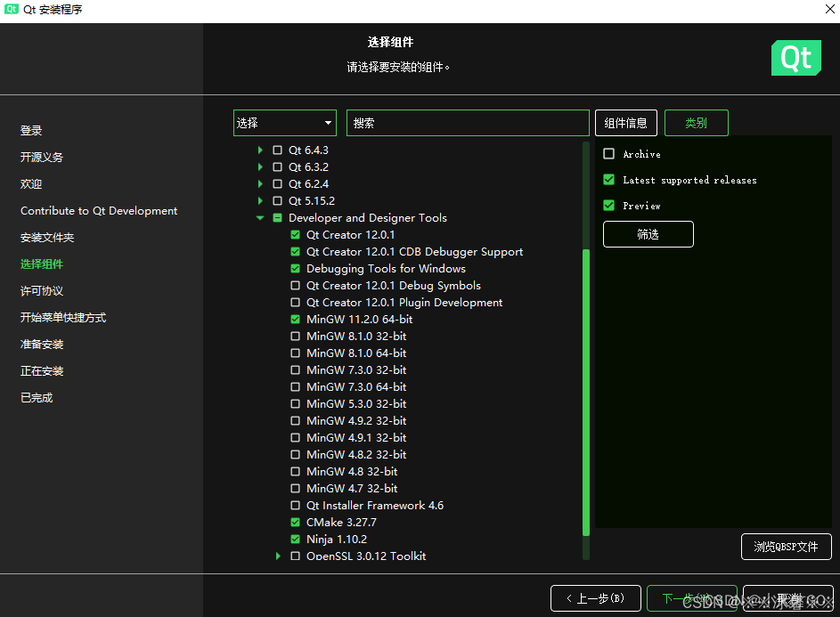The width and height of the screenshot is (840, 617).
Task: Click the Qt installer title bar icon
Action: click(x=12, y=9)
